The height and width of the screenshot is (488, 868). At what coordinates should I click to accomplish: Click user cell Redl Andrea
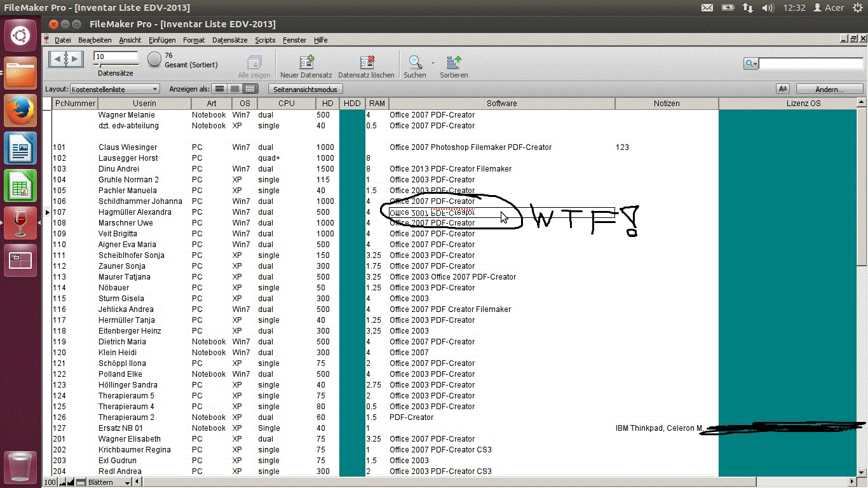point(120,471)
